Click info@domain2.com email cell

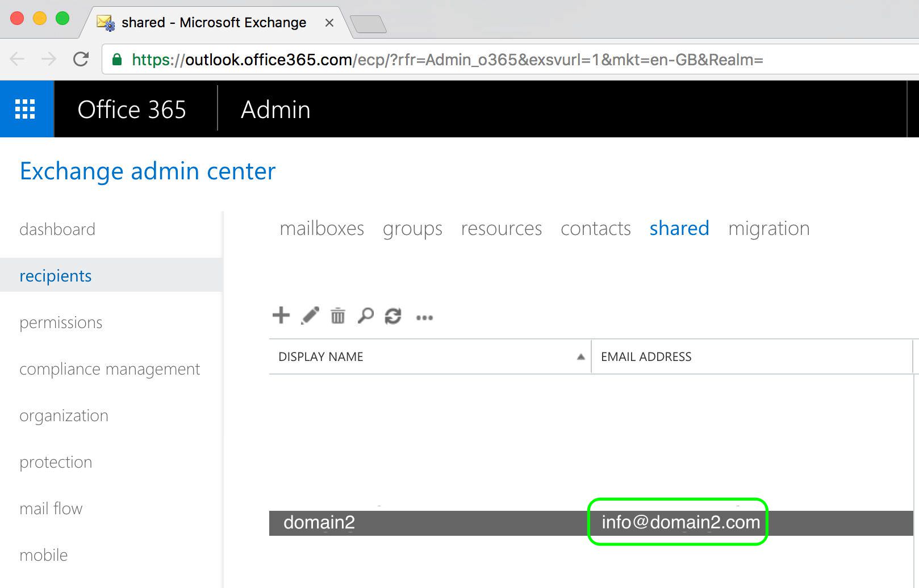680,522
